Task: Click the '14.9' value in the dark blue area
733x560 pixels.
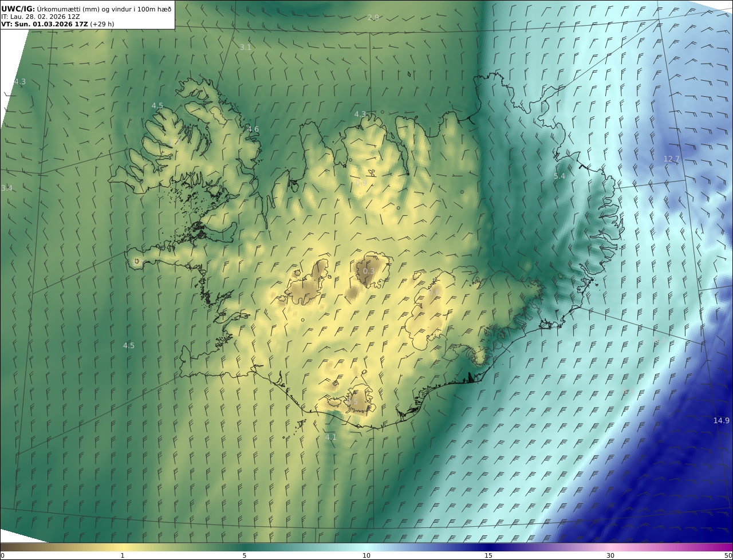Action: click(722, 420)
